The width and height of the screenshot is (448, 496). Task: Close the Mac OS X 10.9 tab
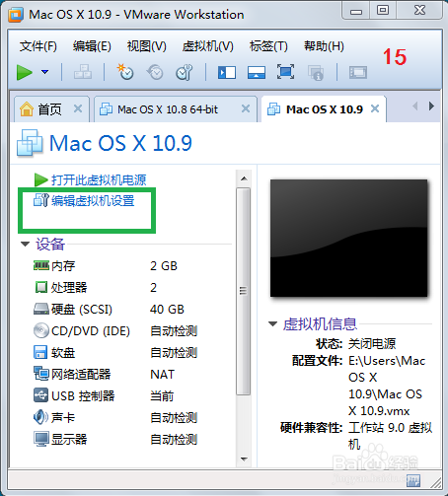point(375,108)
